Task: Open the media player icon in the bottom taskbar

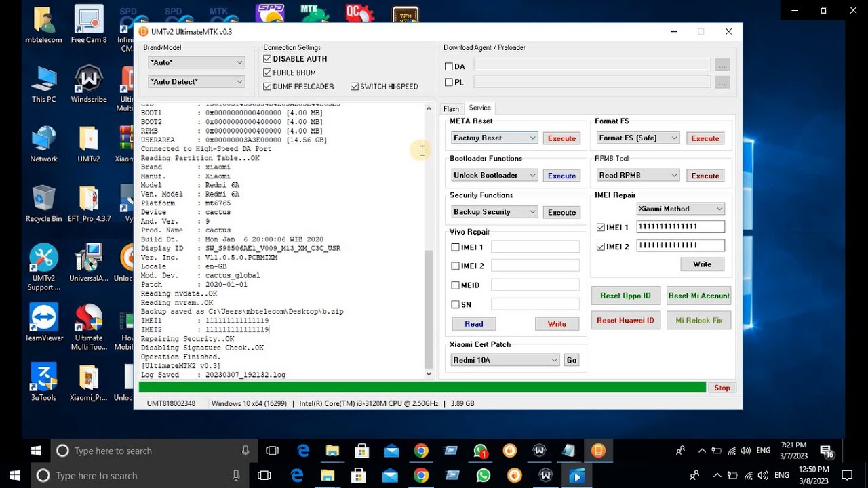Action: point(576,476)
